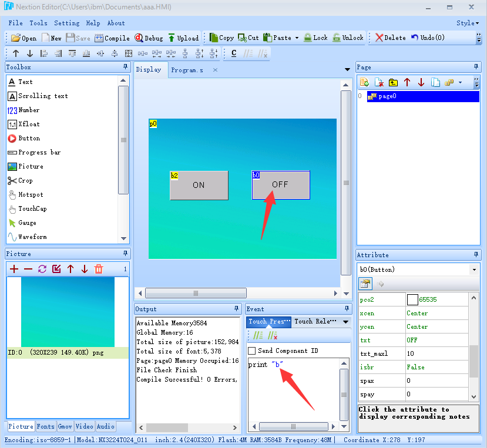Viewport: 487px width, 448px height.
Task: Switch to the Fonts tab
Action: tap(46, 427)
